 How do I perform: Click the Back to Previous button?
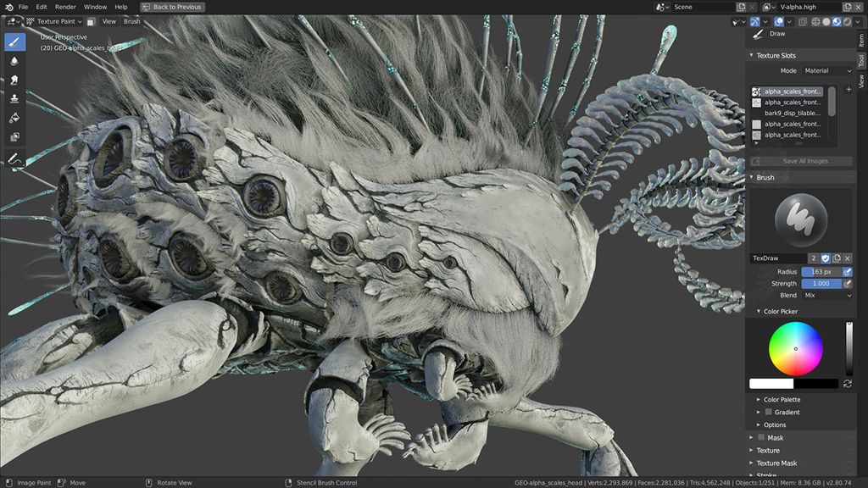coord(172,6)
